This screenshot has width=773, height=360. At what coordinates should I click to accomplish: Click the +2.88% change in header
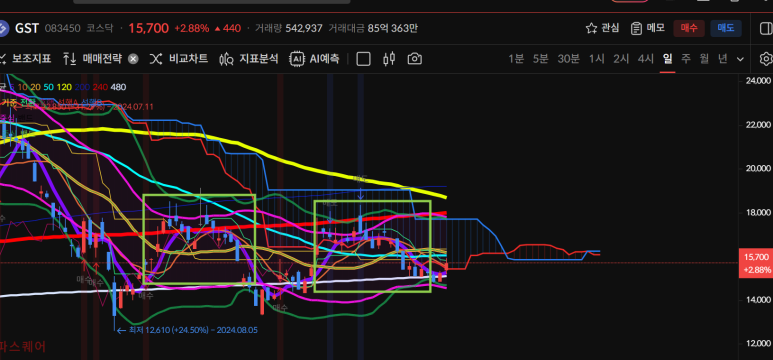191,28
